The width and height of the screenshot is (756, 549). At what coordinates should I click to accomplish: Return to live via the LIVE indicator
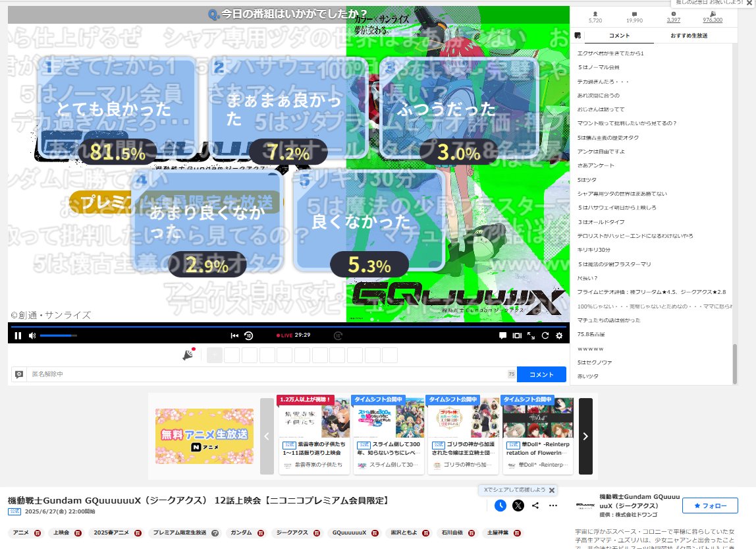(x=284, y=335)
